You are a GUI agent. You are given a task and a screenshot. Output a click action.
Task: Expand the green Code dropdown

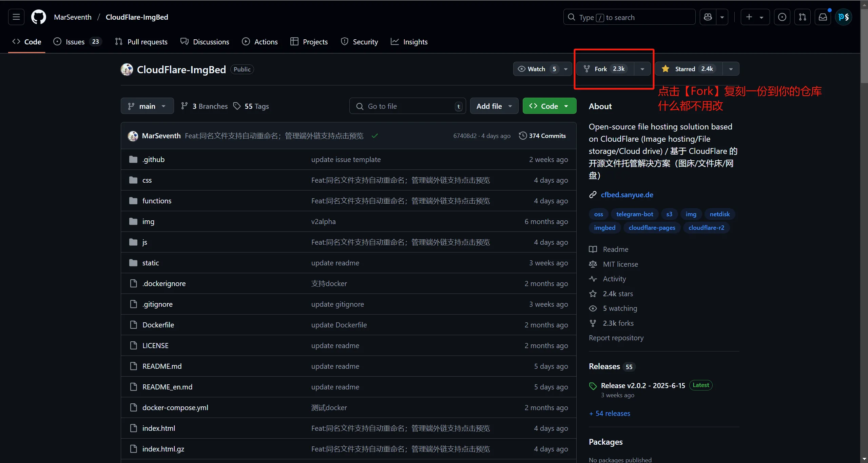pyautogui.click(x=549, y=106)
